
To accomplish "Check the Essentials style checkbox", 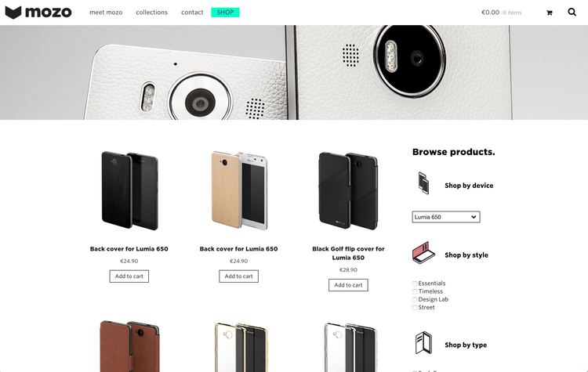I will tap(415, 284).
